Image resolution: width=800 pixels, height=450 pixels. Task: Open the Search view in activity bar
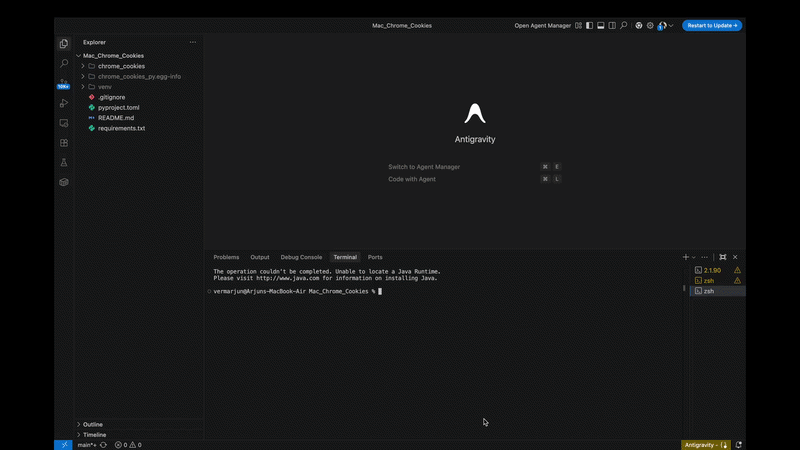(64, 63)
